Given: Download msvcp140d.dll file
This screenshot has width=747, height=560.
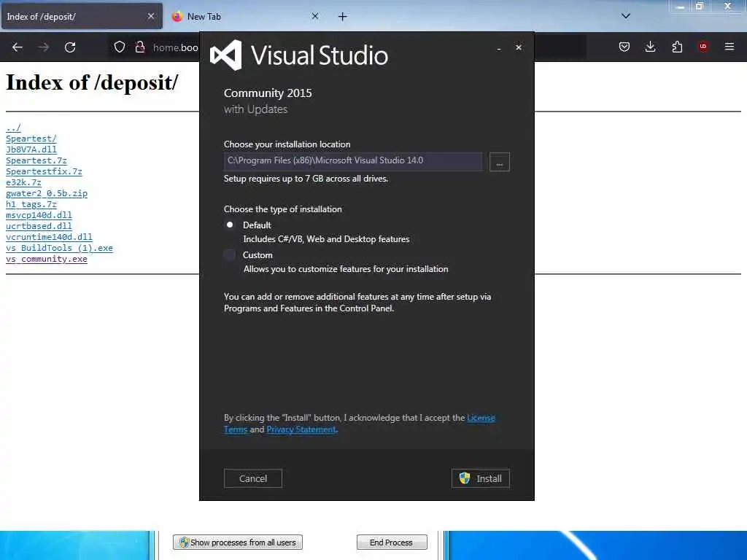Looking at the screenshot, I should 39,215.
